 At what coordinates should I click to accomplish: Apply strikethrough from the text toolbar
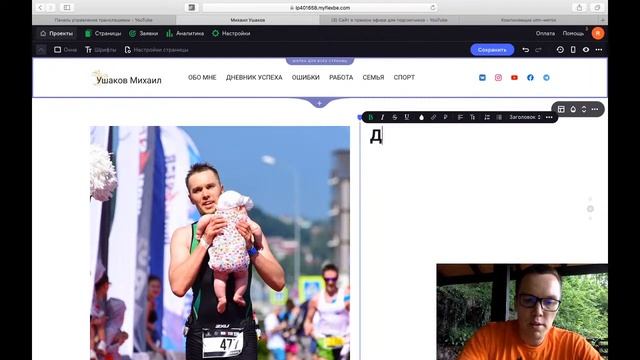coord(395,117)
